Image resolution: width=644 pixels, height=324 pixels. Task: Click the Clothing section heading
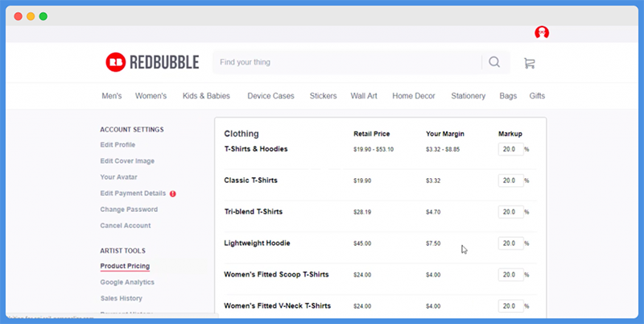[242, 134]
